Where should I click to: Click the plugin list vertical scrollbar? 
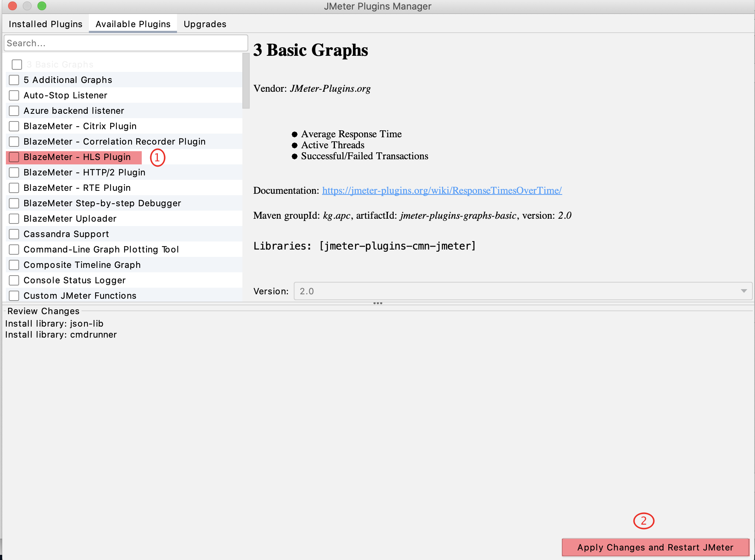[246, 81]
